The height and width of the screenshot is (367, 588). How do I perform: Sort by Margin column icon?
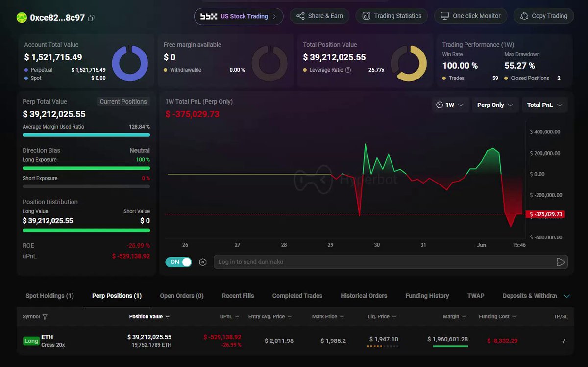point(464,317)
